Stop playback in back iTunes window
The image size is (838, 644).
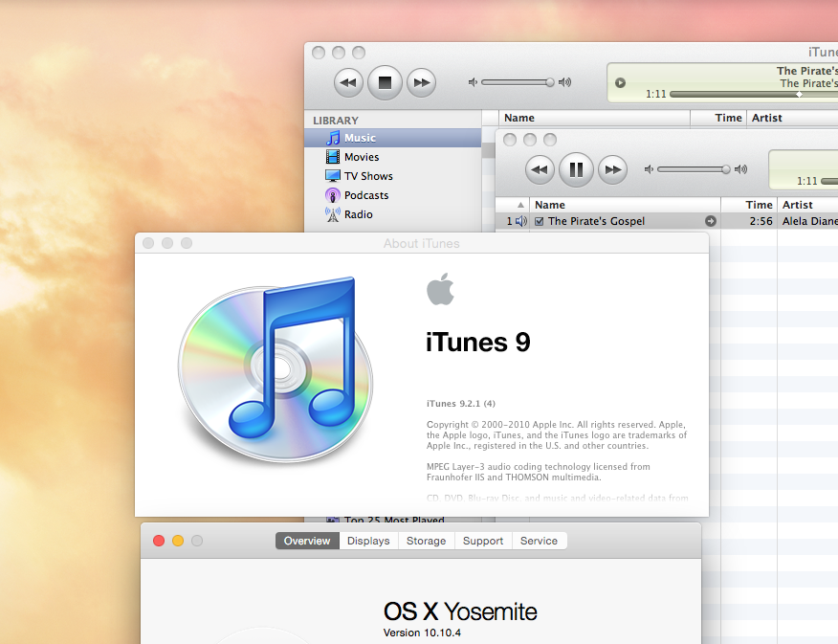(385, 82)
